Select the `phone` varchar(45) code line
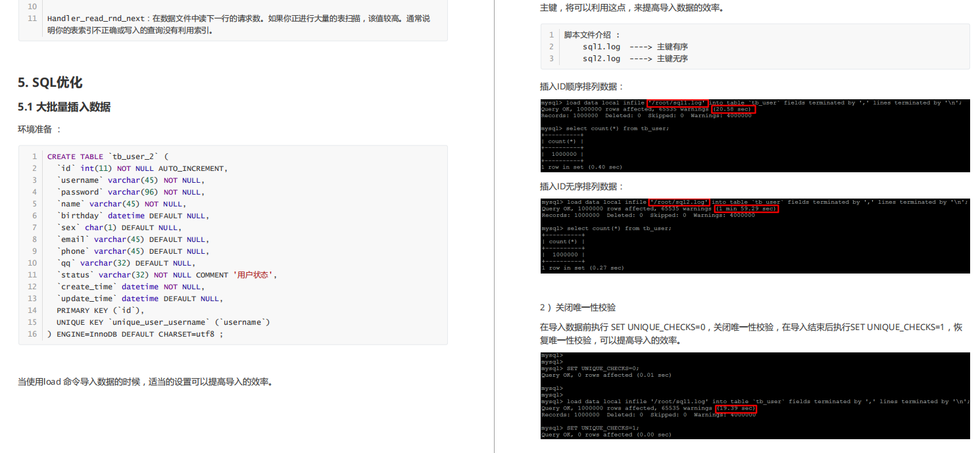The image size is (980, 453). click(133, 251)
